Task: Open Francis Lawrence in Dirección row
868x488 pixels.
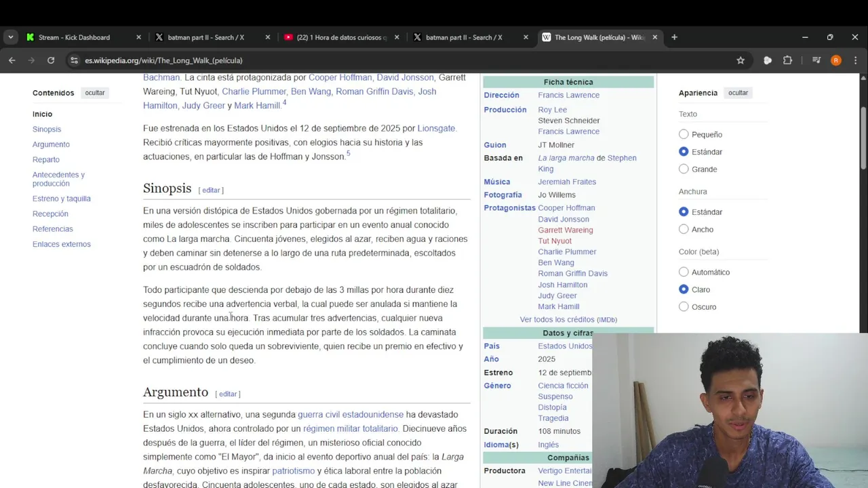Action: (x=568, y=95)
